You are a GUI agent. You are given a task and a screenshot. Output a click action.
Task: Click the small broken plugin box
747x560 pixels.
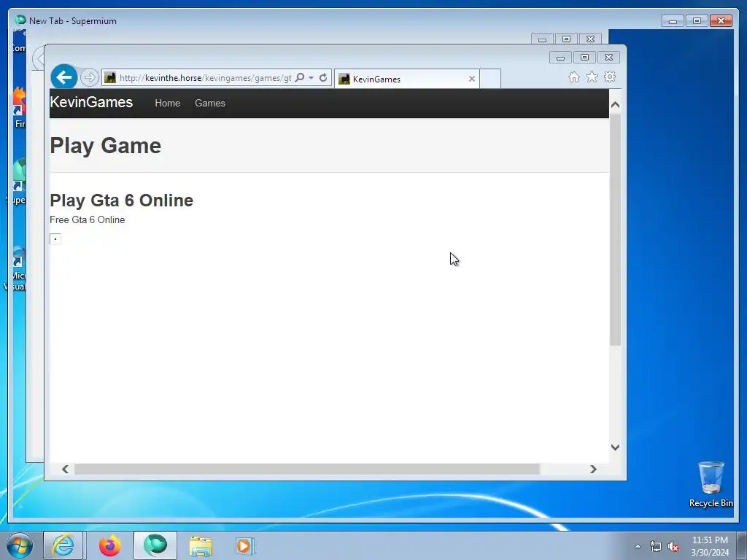coord(55,239)
